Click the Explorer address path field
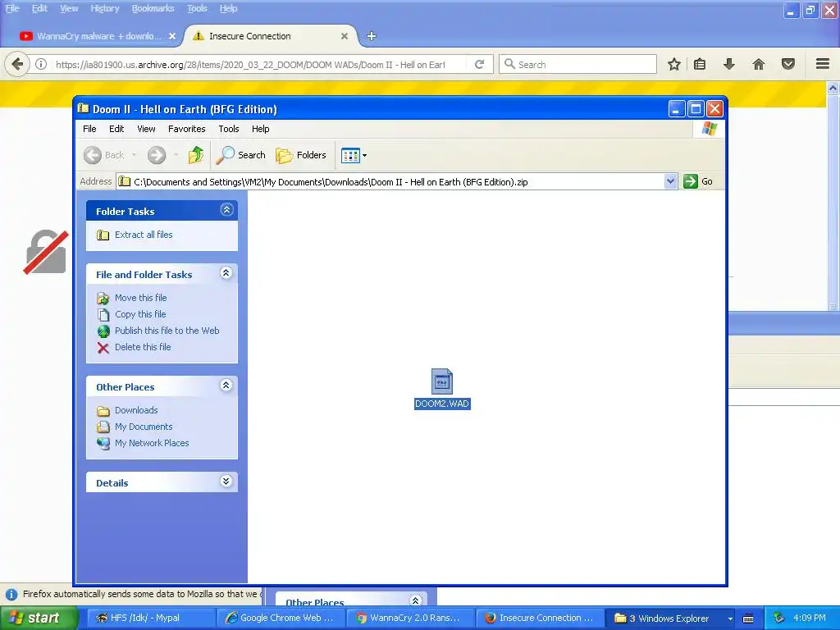The image size is (840, 630). (390, 181)
